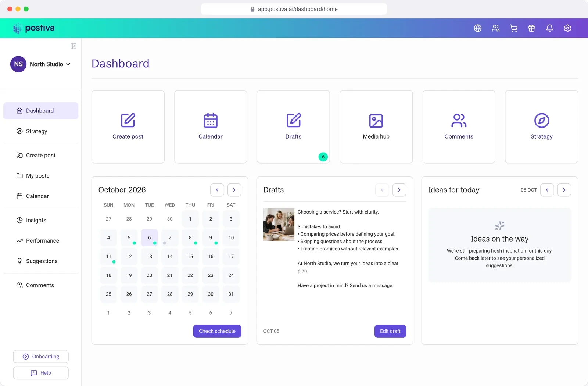
Task: Open the language globe icon in header
Action: coord(478,28)
